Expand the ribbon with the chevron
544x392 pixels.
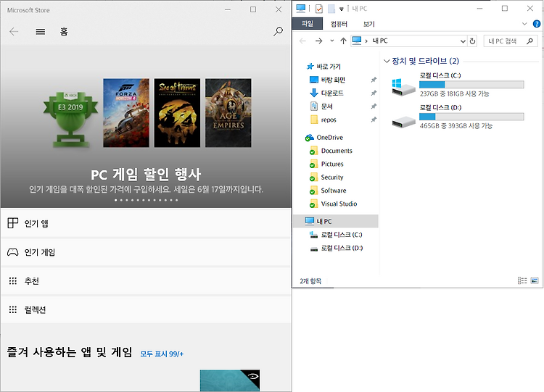pyautogui.click(x=524, y=24)
